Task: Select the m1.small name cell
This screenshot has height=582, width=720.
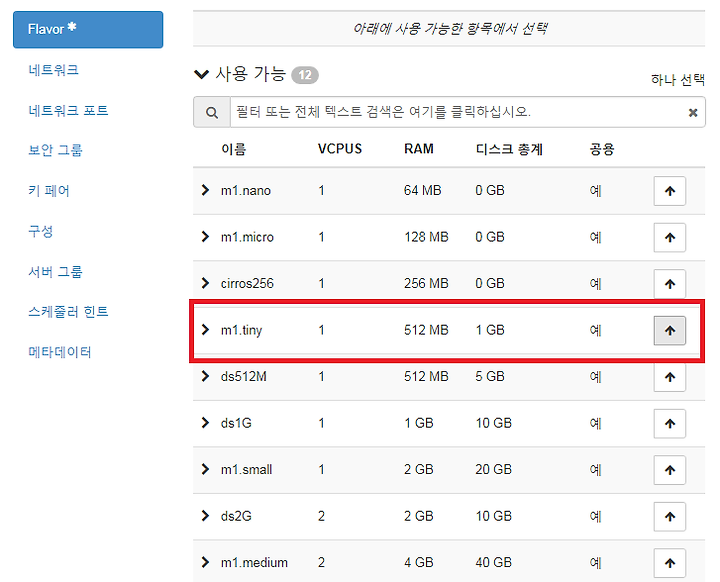Action: tap(247, 469)
